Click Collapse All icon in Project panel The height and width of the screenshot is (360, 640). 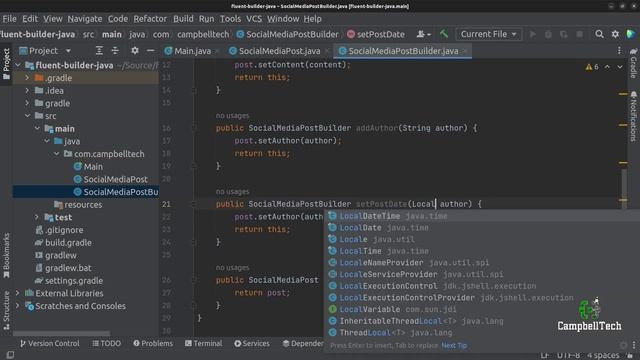click(115, 51)
